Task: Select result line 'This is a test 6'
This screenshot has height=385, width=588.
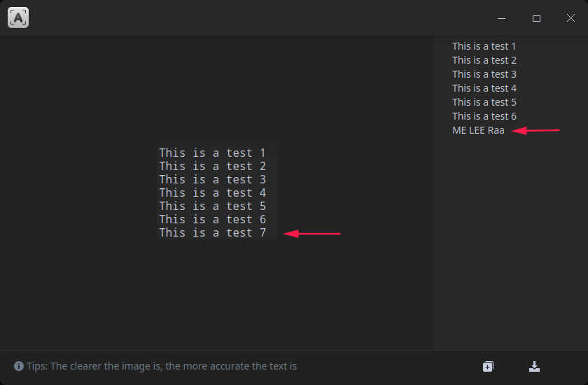Action: point(484,116)
